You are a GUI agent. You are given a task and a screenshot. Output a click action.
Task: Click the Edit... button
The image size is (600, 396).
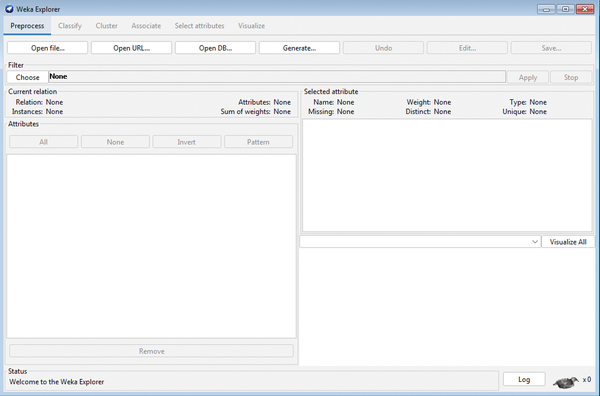tap(467, 48)
